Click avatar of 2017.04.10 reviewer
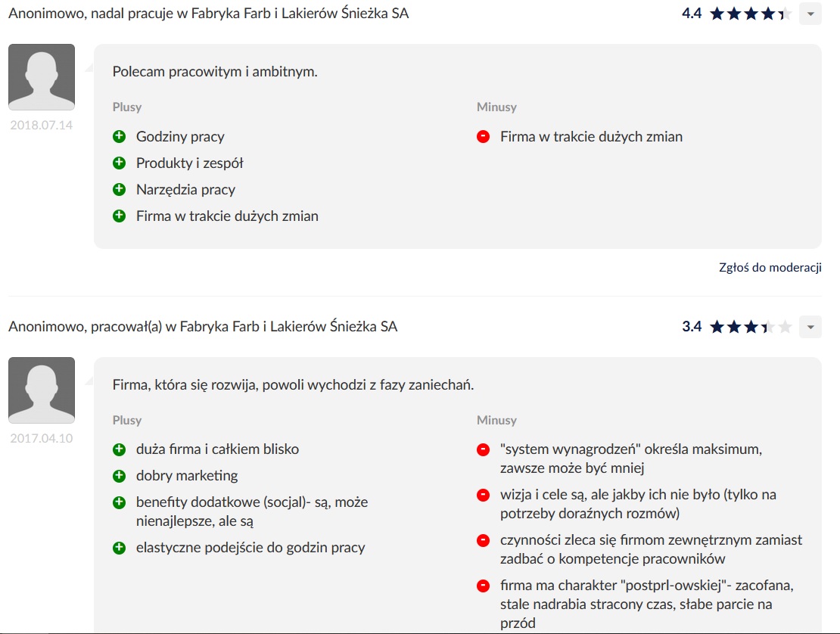The height and width of the screenshot is (634, 840). tap(42, 390)
